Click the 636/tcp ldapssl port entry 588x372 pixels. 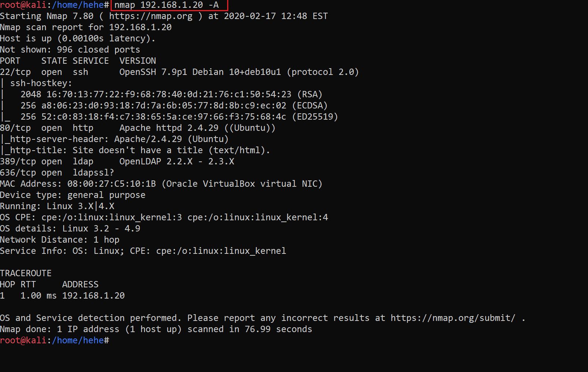pos(18,173)
